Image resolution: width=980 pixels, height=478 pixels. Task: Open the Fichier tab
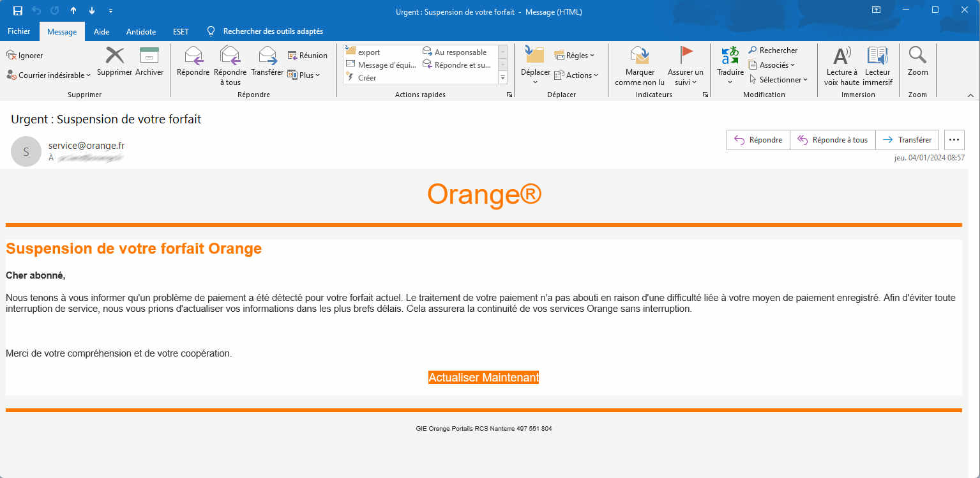click(x=19, y=31)
